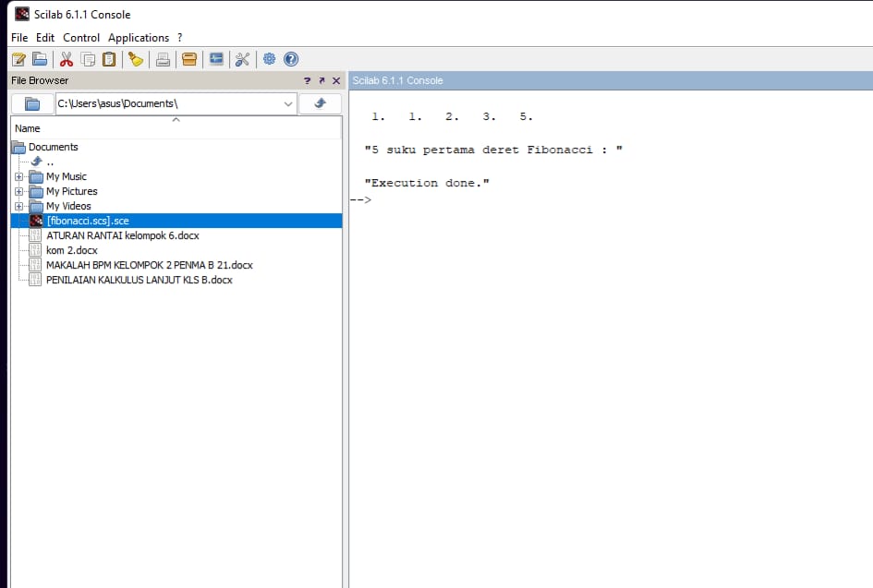873x588 pixels.
Task: Click the select directory folder button
Action: coord(32,103)
